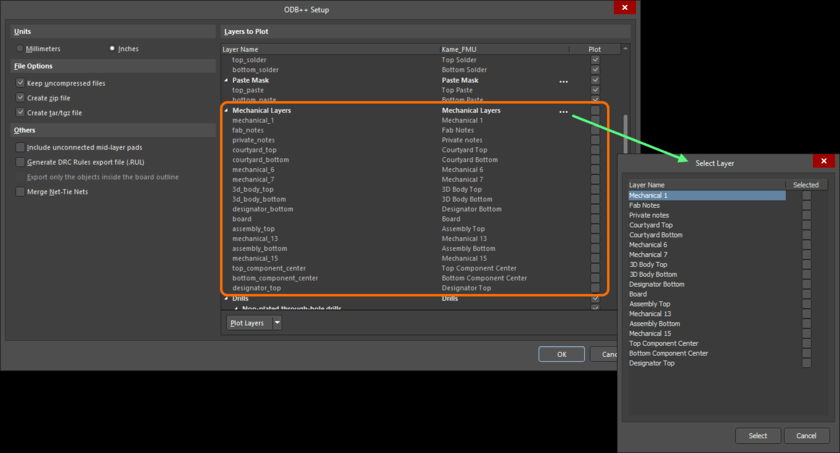Open ellipsis options for Paste Mask row
This screenshot has height=453, width=840.
564,82
